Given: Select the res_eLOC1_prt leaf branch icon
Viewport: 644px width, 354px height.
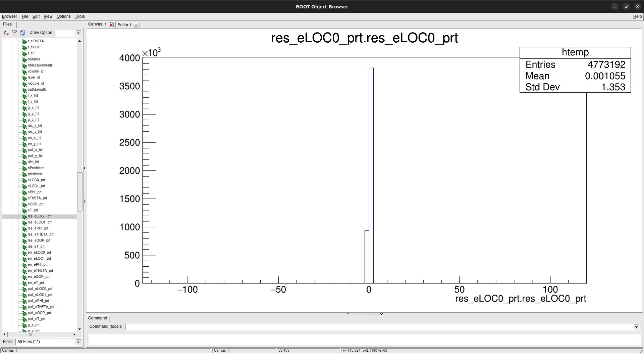Looking at the screenshot, I should tap(25, 222).
